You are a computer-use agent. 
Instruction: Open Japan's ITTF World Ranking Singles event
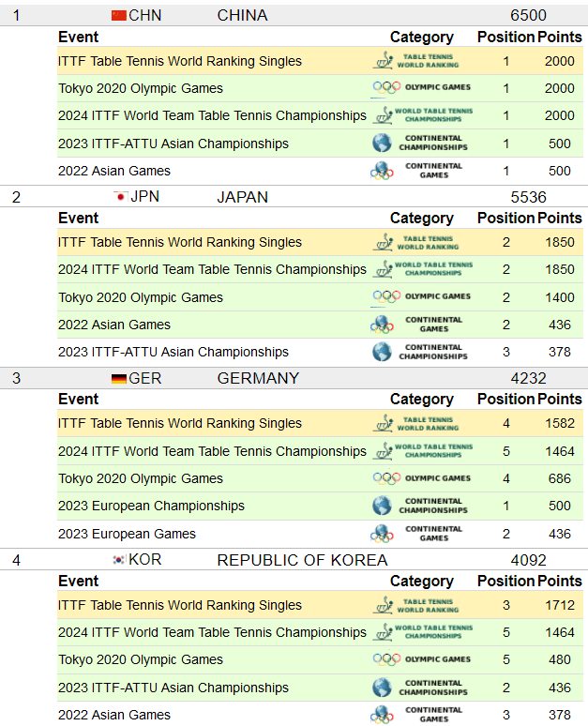pos(180,242)
